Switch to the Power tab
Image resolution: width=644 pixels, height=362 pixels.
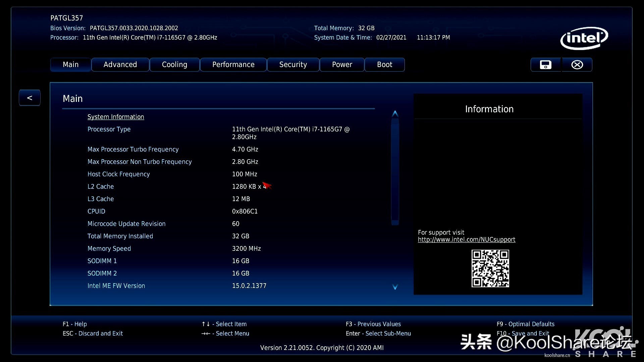(342, 64)
